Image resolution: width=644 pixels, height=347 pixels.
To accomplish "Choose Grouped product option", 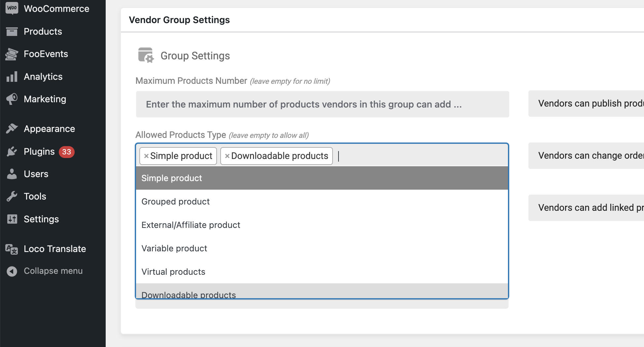I will [x=322, y=202].
